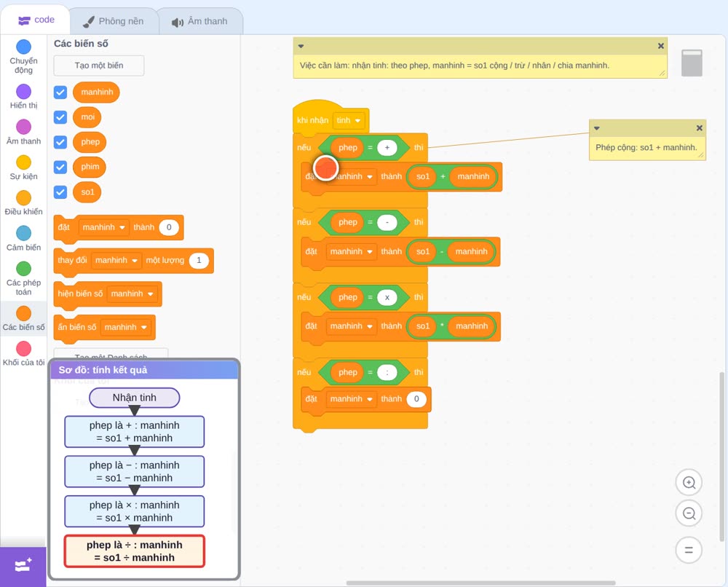Uncheck the so1 variable checkbox
The height and width of the screenshot is (587, 728).
pos(60,192)
